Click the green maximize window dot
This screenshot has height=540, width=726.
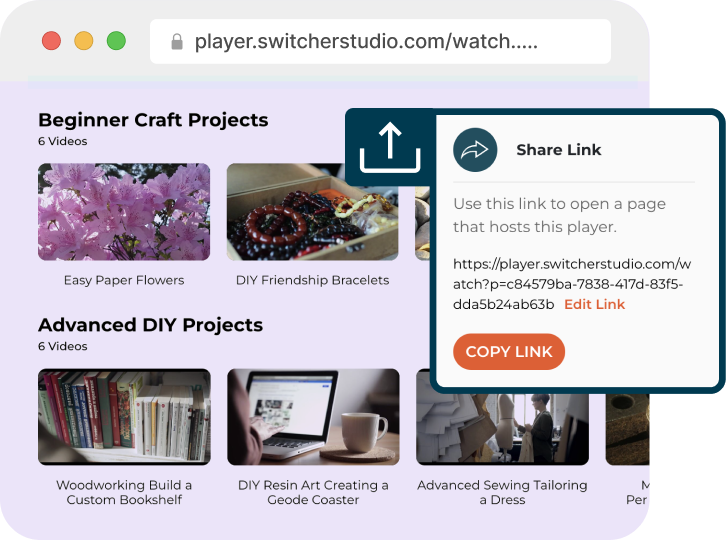[x=116, y=41]
